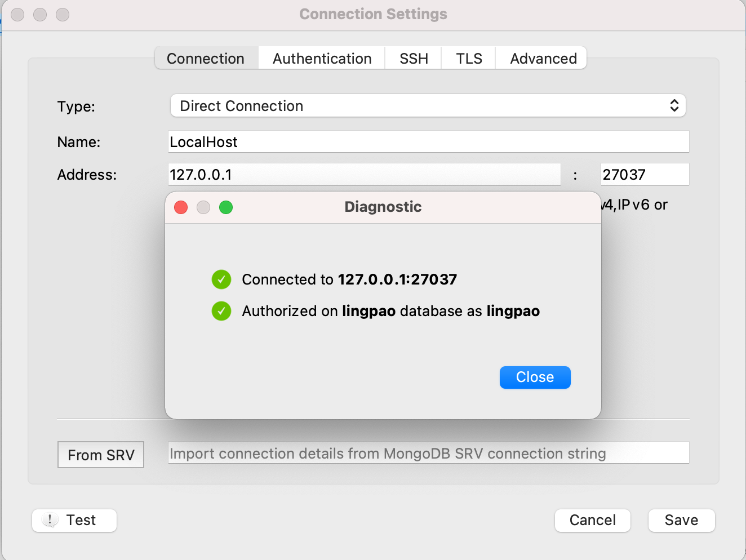Click the green zoom dot on Diagnostic window
Viewport: 746px width, 560px height.
click(226, 207)
